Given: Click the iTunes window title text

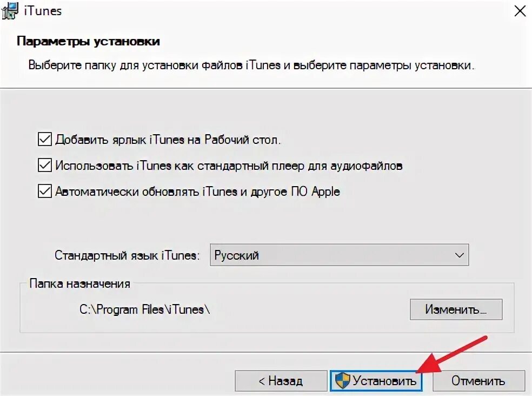Looking at the screenshot, I should (x=43, y=11).
